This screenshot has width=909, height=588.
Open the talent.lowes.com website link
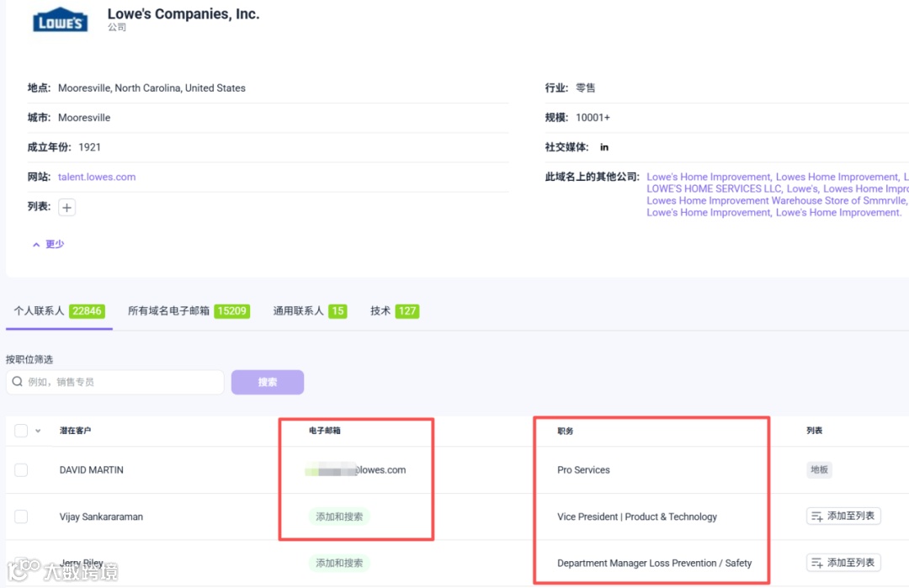(97, 177)
